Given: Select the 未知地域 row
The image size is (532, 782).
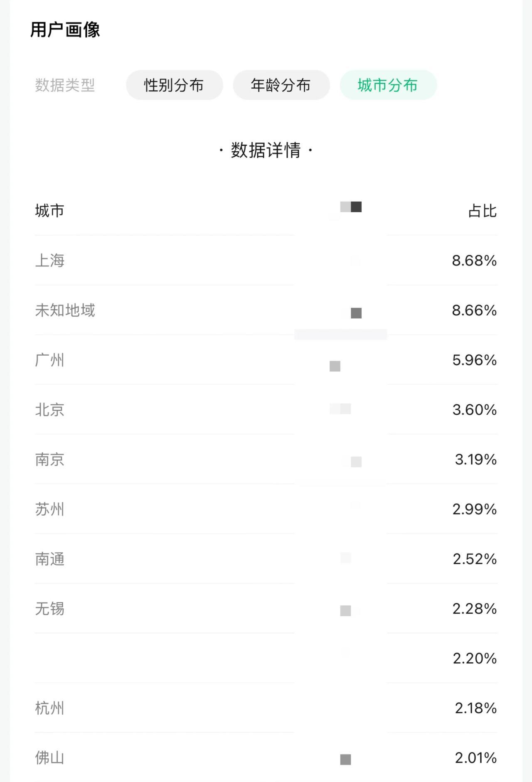Looking at the screenshot, I should 266,310.
